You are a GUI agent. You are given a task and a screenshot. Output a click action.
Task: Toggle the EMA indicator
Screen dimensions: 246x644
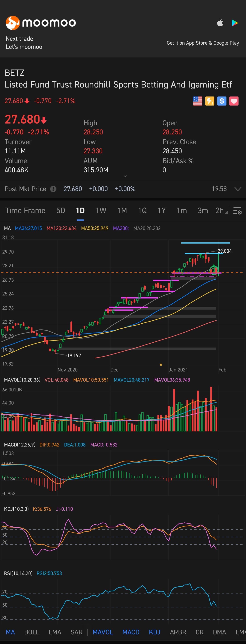[55, 632]
